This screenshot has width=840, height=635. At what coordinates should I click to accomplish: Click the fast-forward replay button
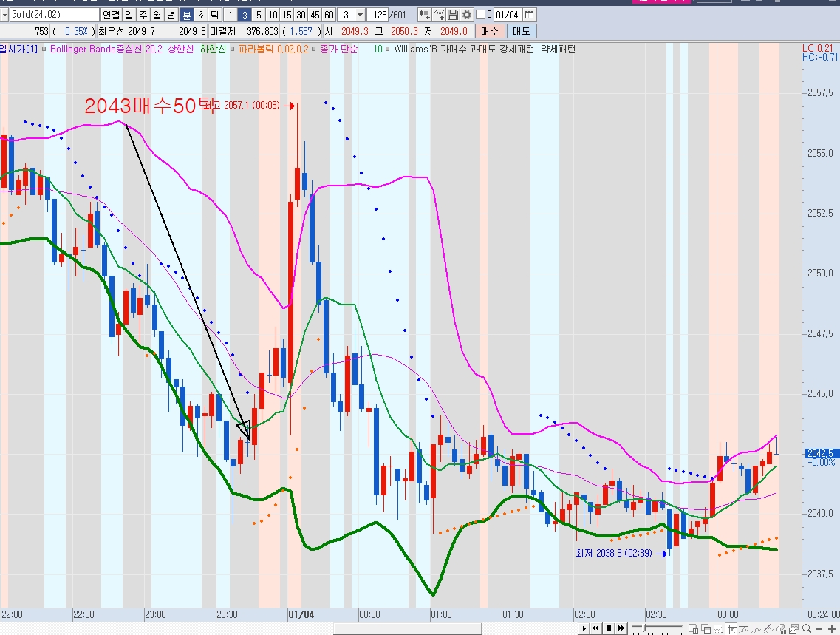pyautogui.click(x=621, y=628)
